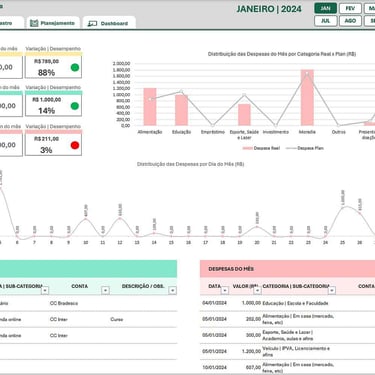The height and width of the screenshot is (375, 375).
Task: Click the 1.200,00 value cell
Action: pyautogui.click(x=251, y=351)
